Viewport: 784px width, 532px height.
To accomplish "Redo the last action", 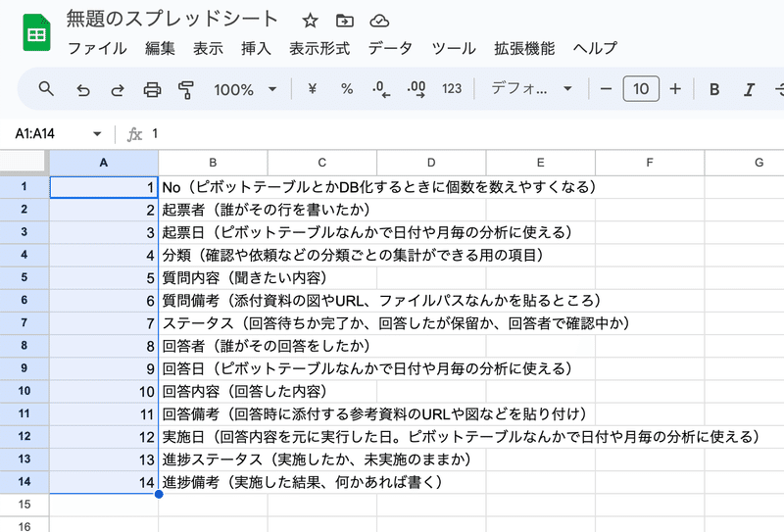I will click(118, 89).
